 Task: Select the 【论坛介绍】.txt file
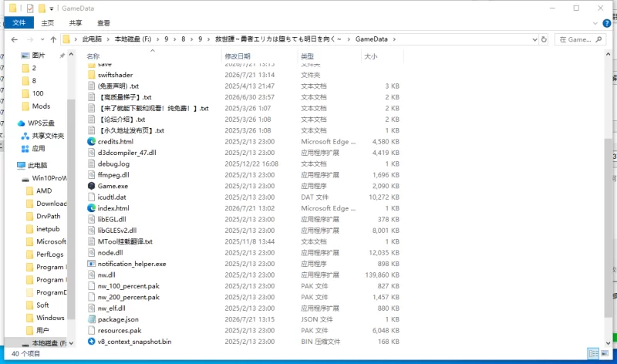[122, 120]
